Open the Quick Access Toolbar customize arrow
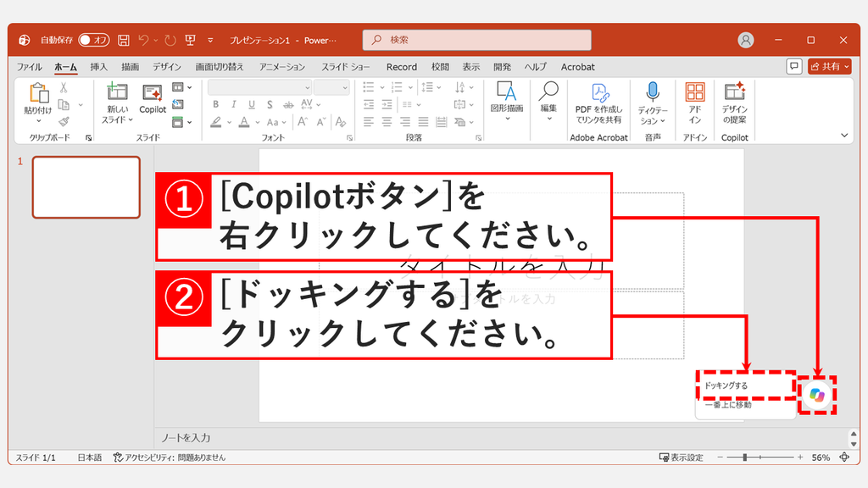Image resolution: width=868 pixels, height=488 pixels. (210, 40)
